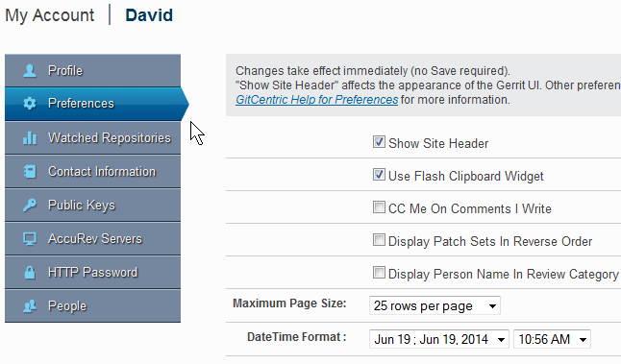Open the Watched Repositories menu item
Screen dimensions: 621x364
(92, 137)
